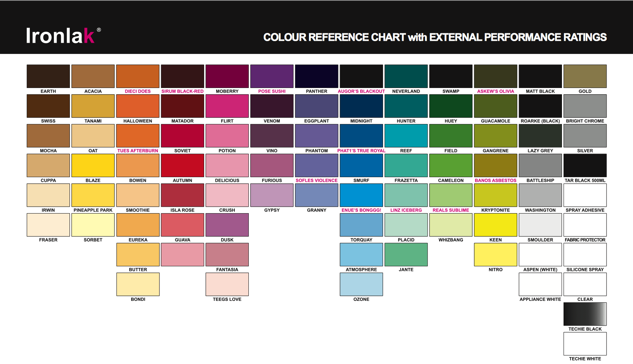Click the PHAT1'S TRUE ROYAL label
633x364 pixels.
point(361,151)
